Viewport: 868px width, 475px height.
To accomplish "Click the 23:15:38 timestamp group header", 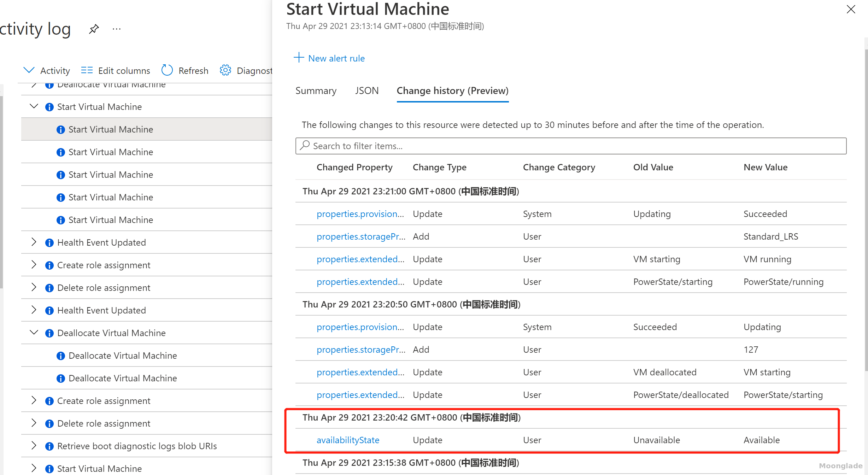I will point(411,463).
